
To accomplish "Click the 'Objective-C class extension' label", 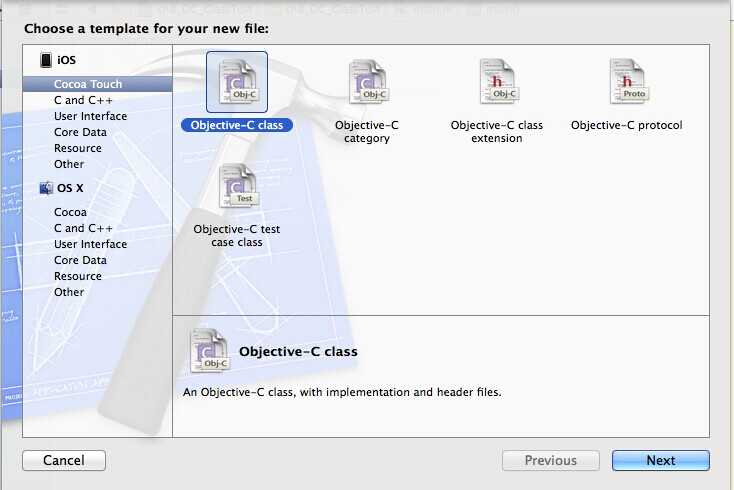I will click(x=497, y=132).
